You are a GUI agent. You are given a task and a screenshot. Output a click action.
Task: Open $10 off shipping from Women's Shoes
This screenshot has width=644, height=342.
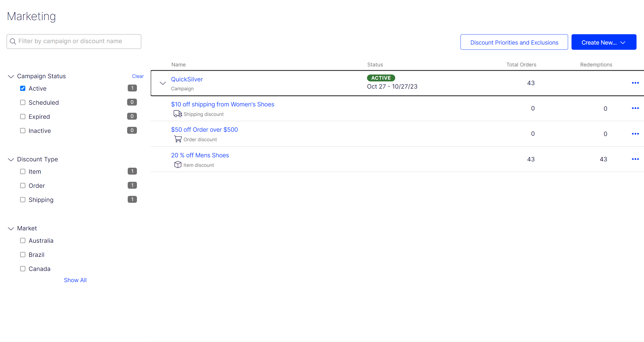click(x=223, y=104)
